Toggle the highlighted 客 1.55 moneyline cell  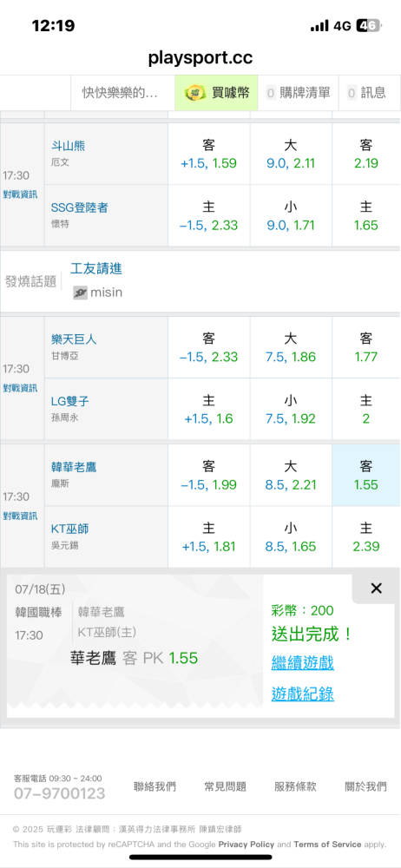point(366,475)
